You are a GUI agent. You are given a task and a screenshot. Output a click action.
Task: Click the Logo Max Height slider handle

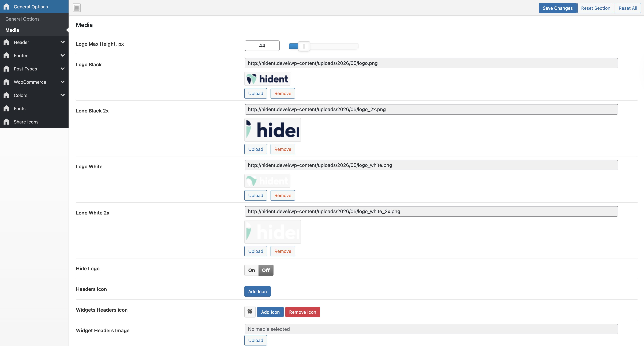(x=304, y=46)
